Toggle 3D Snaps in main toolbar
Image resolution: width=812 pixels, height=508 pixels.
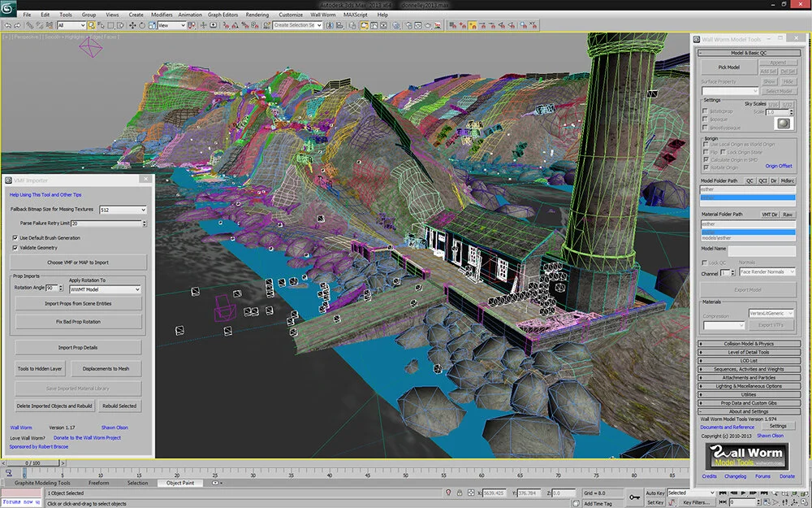(x=226, y=25)
